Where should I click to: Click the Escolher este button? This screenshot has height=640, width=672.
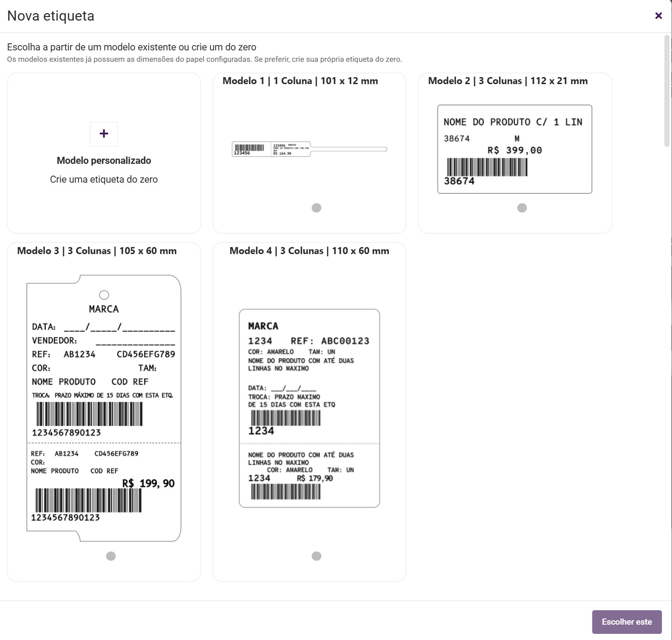coord(626,622)
